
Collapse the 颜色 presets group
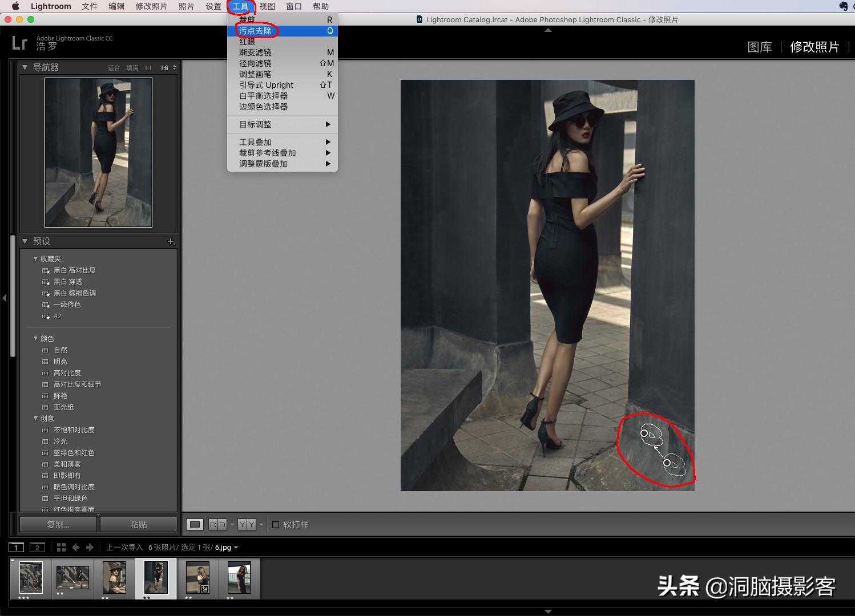(36, 338)
